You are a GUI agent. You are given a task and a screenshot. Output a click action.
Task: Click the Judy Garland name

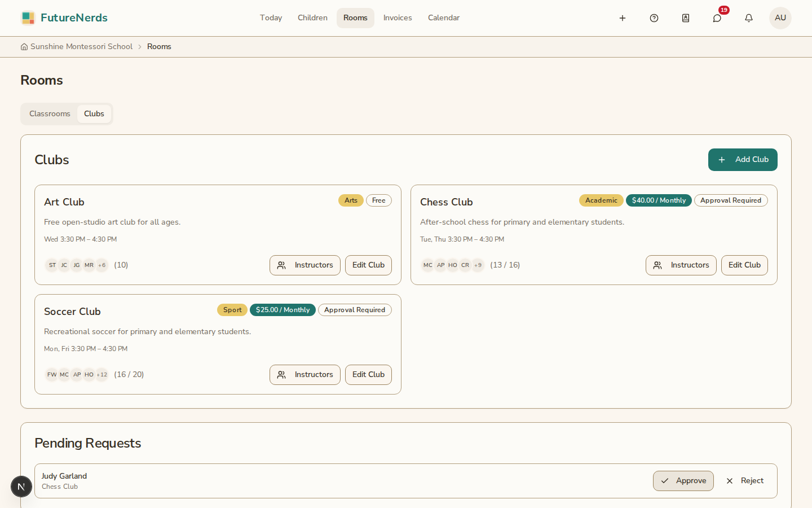(64, 476)
